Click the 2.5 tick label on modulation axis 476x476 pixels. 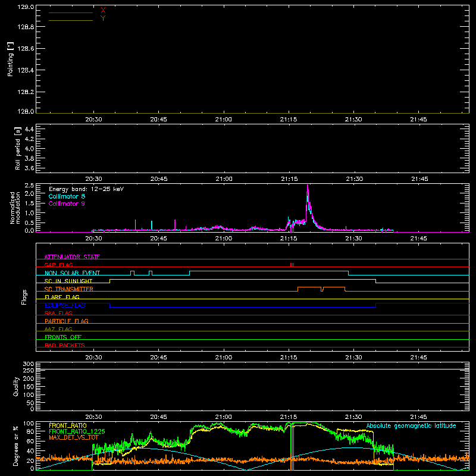(x=29, y=186)
